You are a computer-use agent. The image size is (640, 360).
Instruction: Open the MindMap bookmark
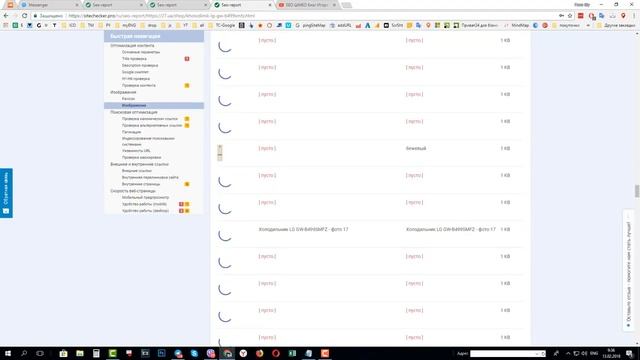[516, 25]
